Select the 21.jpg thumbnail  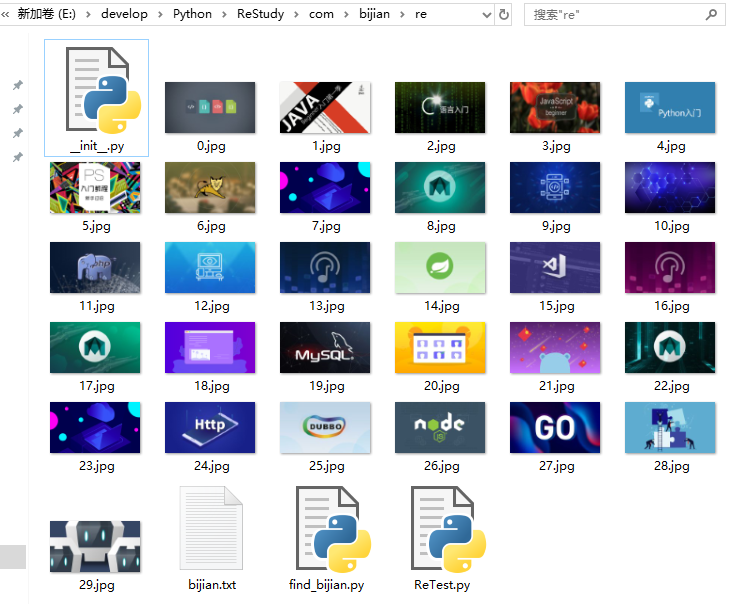[555, 347]
